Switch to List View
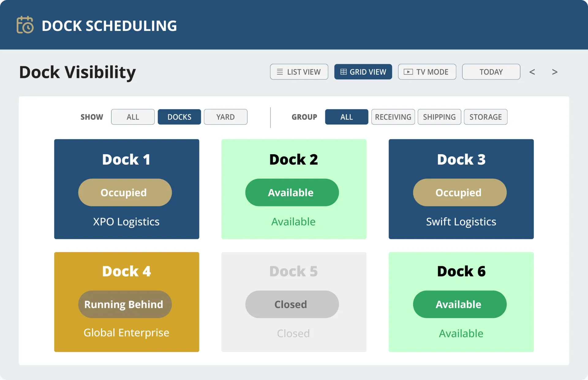The width and height of the screenshot is (588, 380). [x=299, y=72]
